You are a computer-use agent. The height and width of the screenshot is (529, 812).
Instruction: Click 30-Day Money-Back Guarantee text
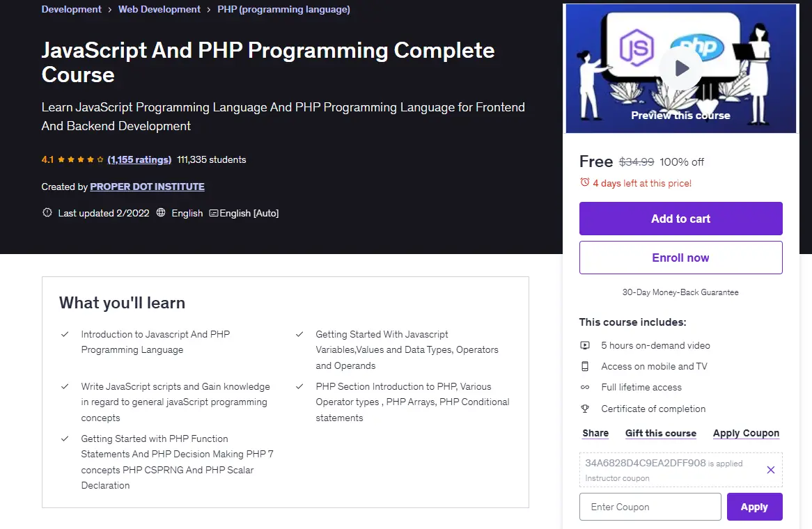click(680, 292)
